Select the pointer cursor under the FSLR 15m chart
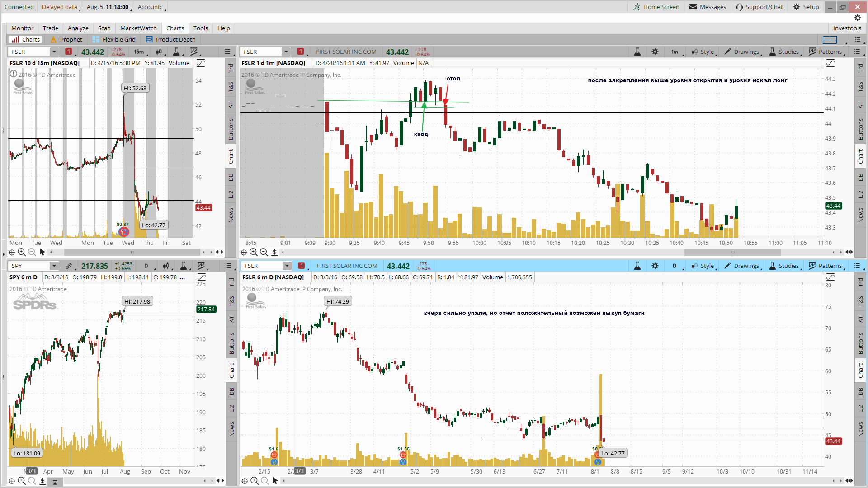 coord(42,252)
